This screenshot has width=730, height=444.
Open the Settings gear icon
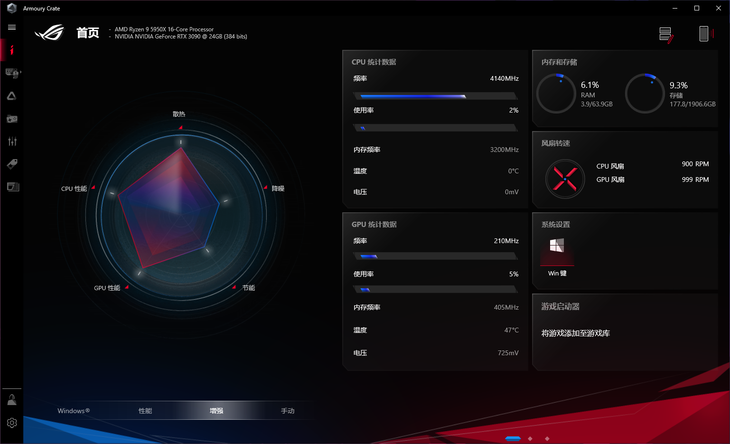[12, 423]
